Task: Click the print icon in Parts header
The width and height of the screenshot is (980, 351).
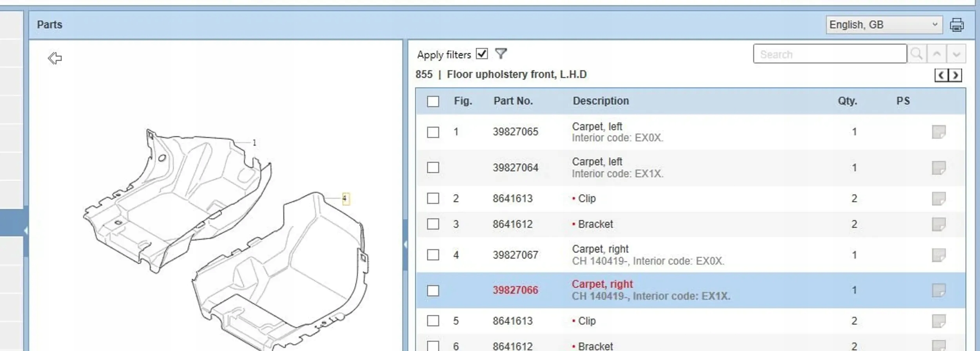Action: point(956,25)
